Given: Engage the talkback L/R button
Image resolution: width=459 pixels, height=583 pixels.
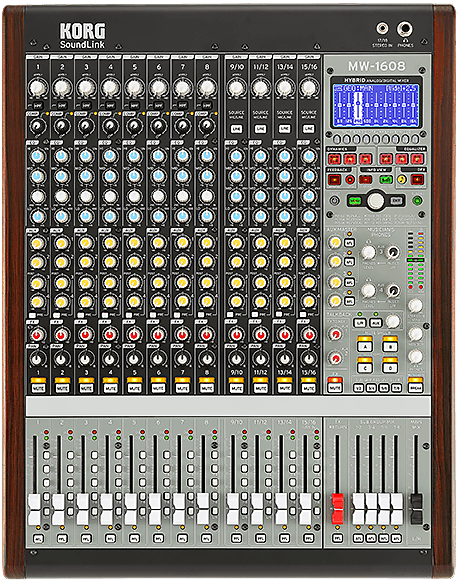Looking at the screenshot, I should pos(359,323).
